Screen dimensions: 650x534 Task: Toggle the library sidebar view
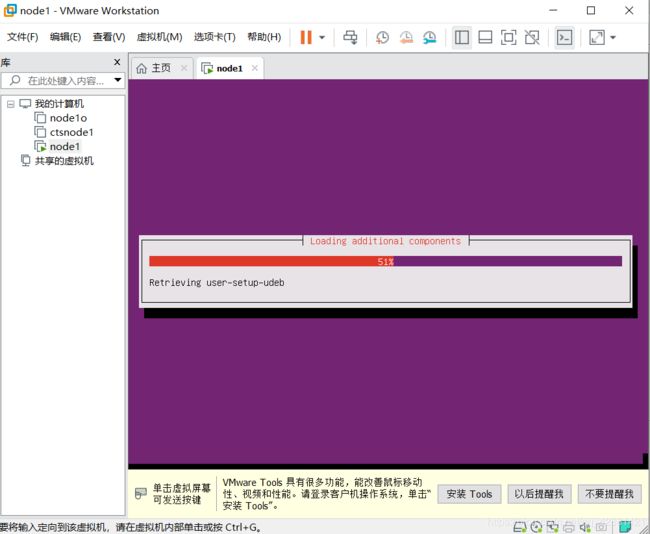tap(462, 37)
